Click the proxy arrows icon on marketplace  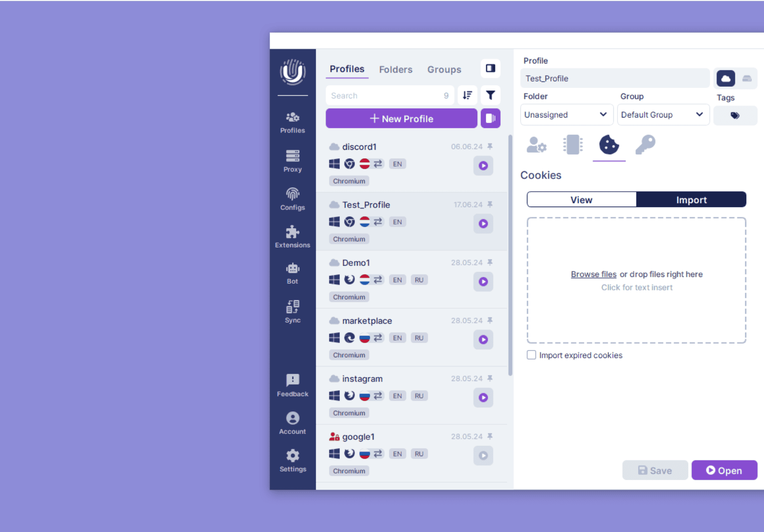(x=378, y=338)
